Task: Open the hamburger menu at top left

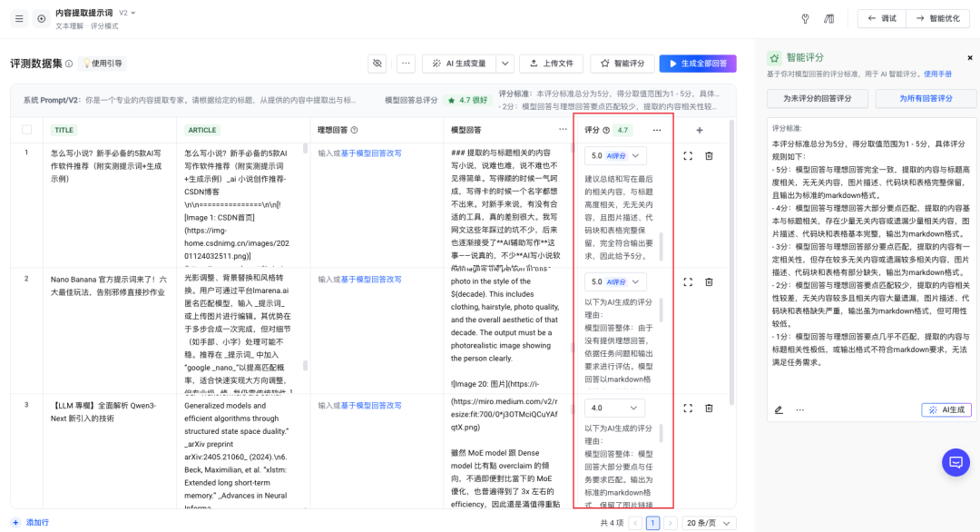Action: [x=19, y=18]
